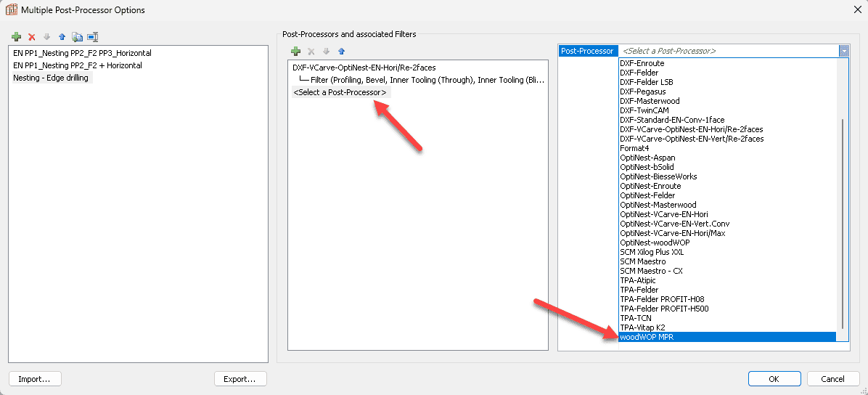Choose woodWOP MPR from the dropdown list
The height and width of the screenshot is (395, 868).
pyautogui.click(x=647, y=337)
